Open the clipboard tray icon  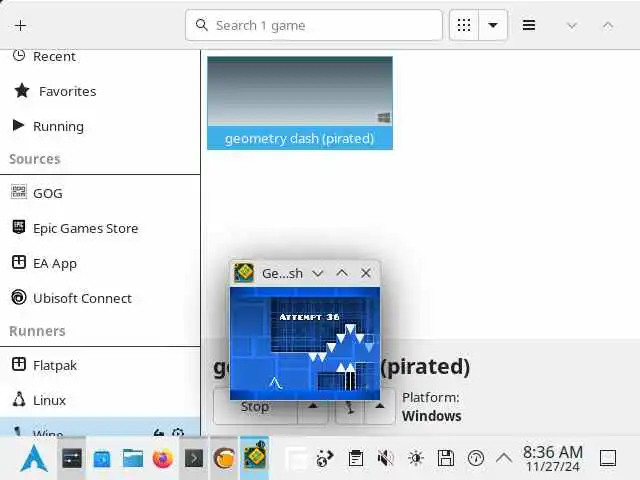click(356, 458)
